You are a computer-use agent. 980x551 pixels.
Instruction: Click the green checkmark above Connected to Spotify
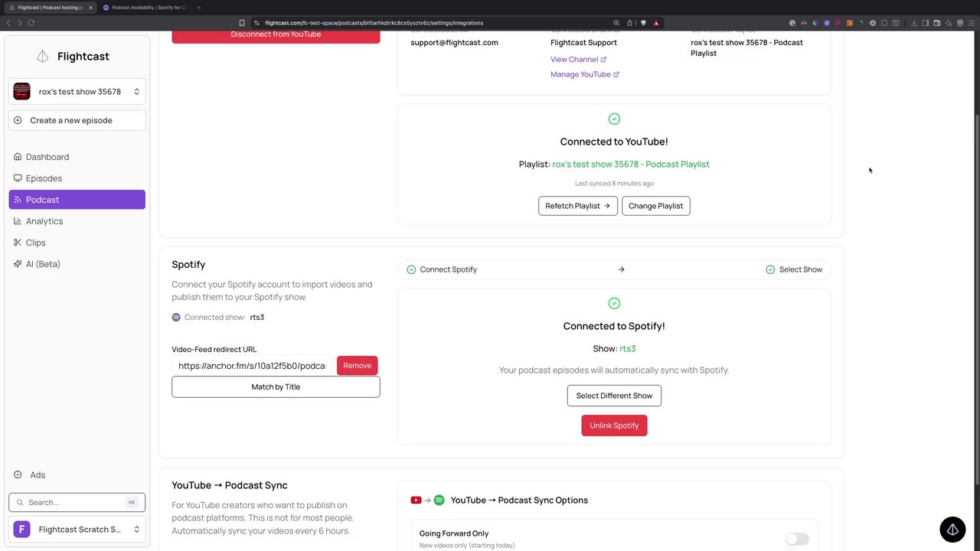(614, 303)
